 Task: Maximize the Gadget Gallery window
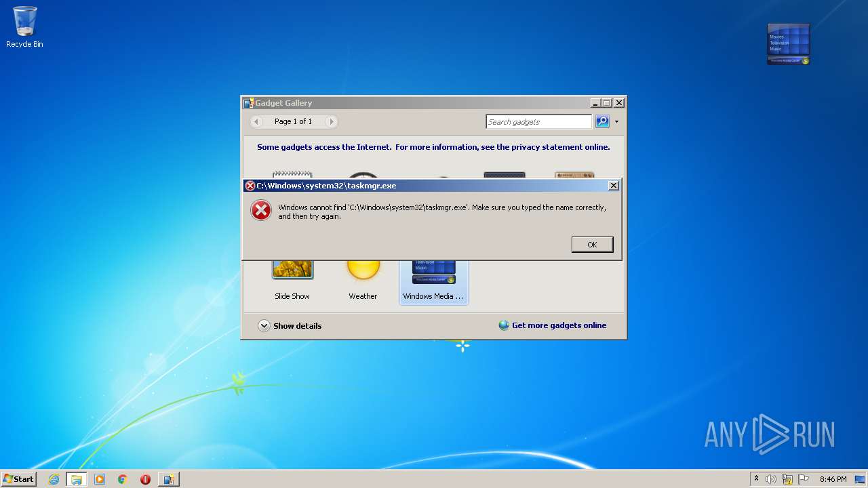[607, 103]
